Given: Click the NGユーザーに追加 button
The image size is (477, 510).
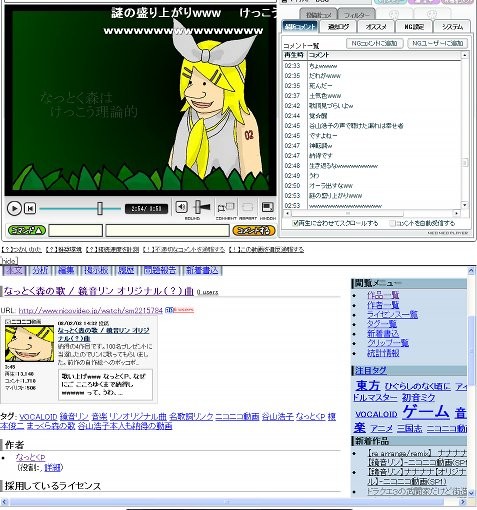Looking at the screenshot, I should 437,43.
